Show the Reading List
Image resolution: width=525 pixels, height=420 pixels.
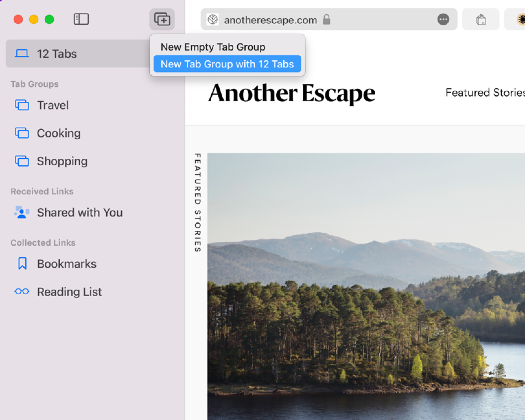pos(69,292)
